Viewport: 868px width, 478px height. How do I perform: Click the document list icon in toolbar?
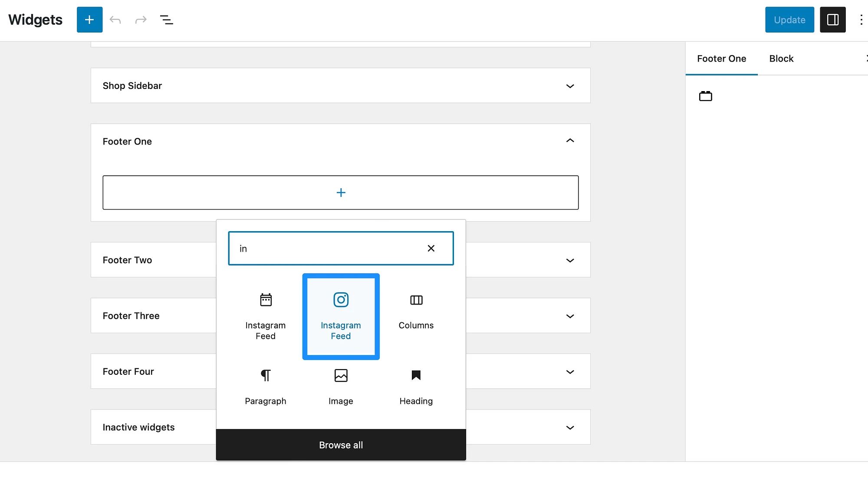click(x=167, y=19)
